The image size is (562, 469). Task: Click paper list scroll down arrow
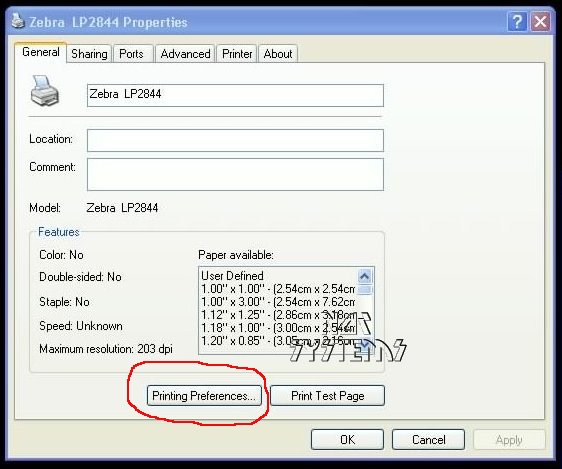point(365,345)
